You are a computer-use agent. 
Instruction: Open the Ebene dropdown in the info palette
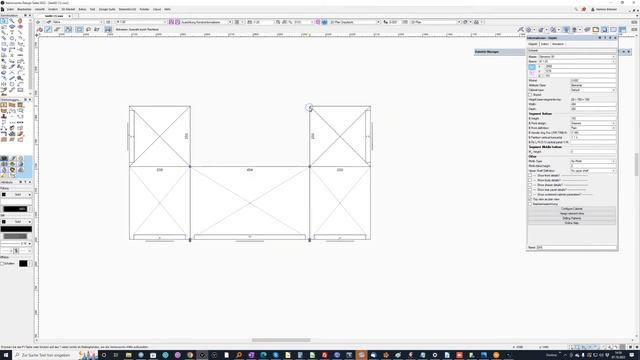(x=577, y=61)
